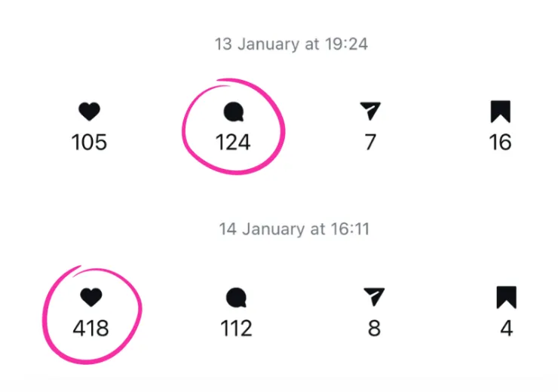558x392 pixels.
Task: Click the 13 January at 19:24 timestamp
Action: click(291, 44)
